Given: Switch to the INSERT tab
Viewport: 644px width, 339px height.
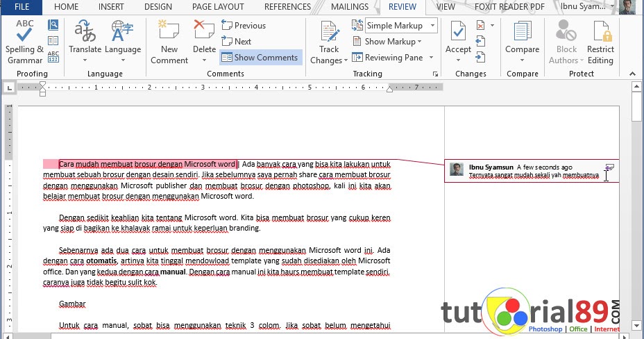Looking at the screenshot, I should (111, 7).
